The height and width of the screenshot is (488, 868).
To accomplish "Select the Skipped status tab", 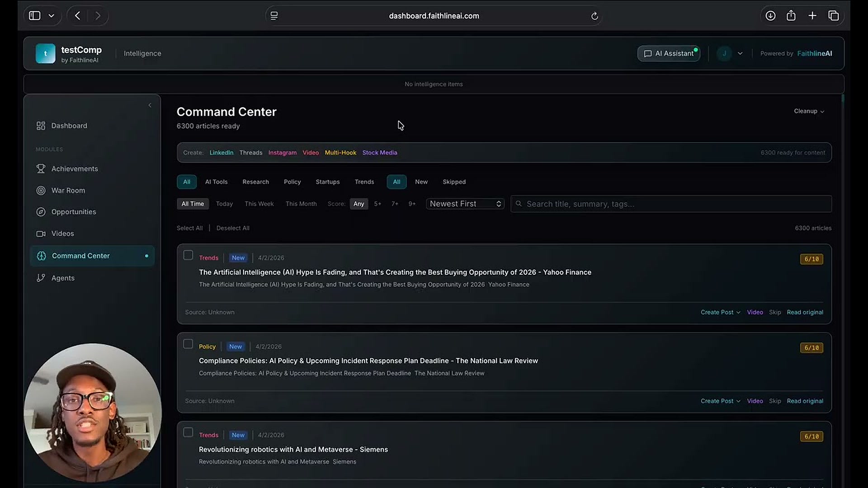I will click(x=454, y=182).
